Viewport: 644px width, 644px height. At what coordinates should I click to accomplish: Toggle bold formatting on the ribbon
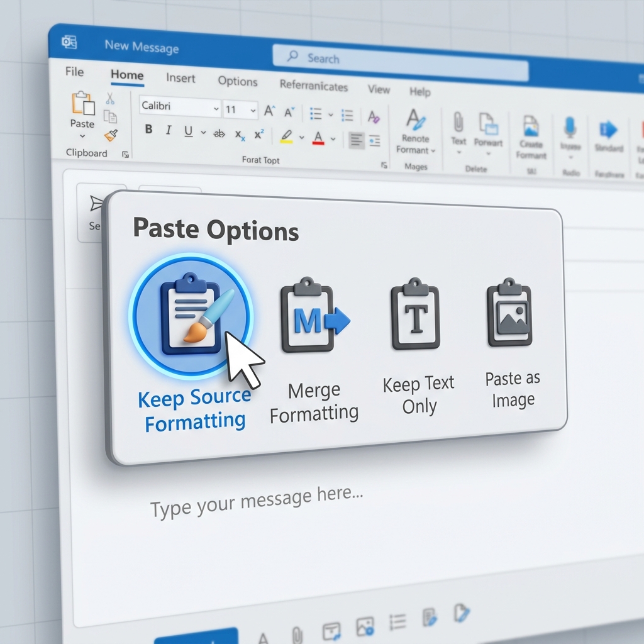(x=148, y=130)
